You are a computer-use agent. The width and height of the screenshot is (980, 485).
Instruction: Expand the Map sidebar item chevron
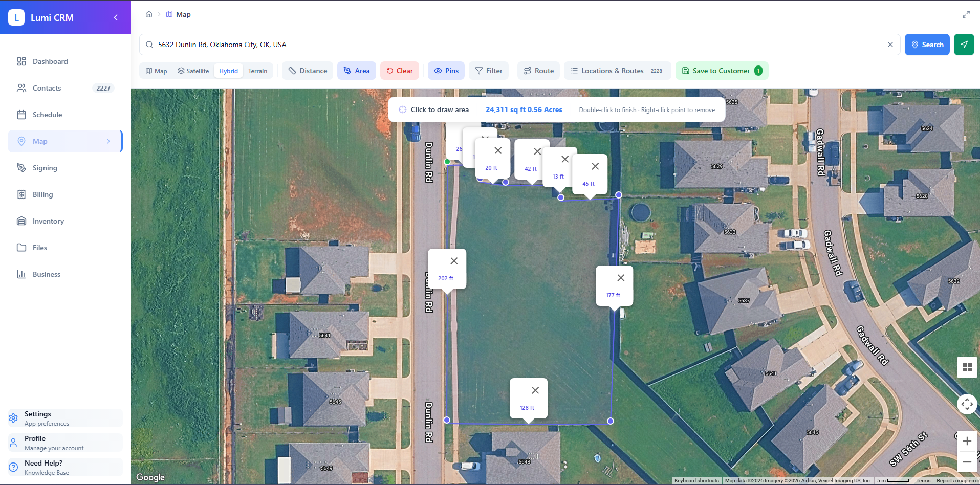coord(108,141)
